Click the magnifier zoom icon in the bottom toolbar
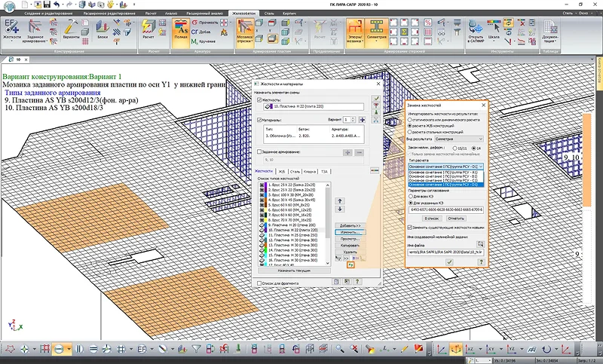 (339, 349)
